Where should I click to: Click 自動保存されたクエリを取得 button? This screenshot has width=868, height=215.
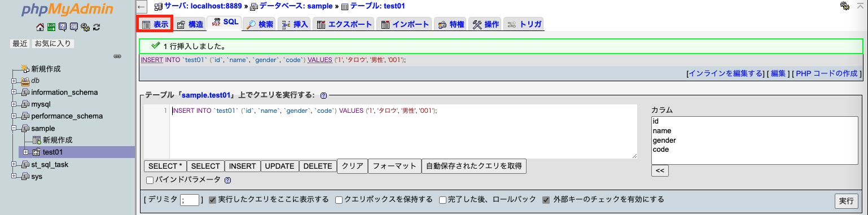[x=474, y=166]
